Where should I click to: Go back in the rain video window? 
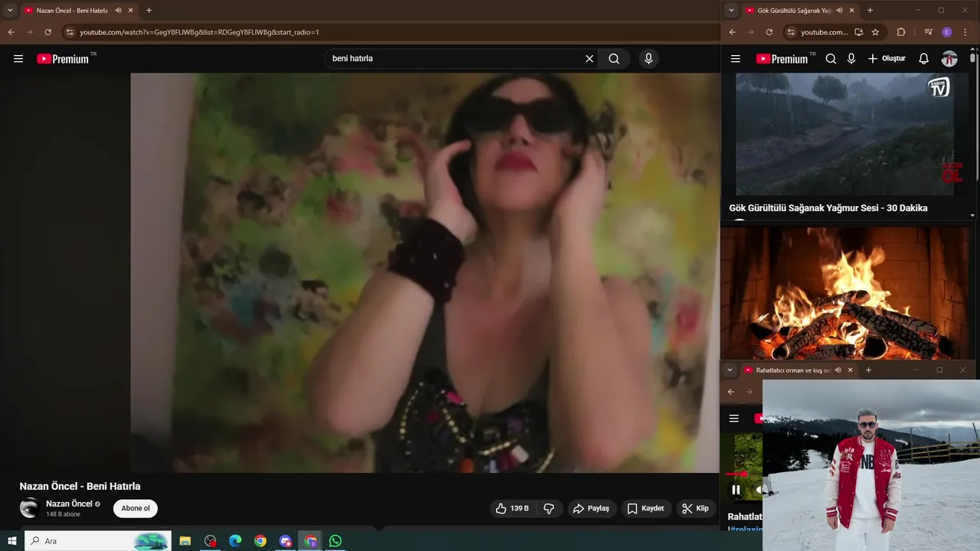pyautogui.click(x=732, y=32)
